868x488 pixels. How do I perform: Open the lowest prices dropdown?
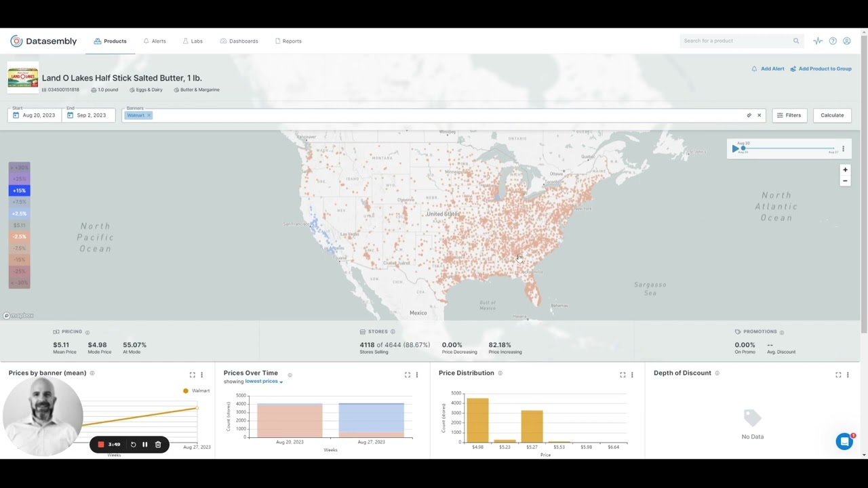pos(264,382)
